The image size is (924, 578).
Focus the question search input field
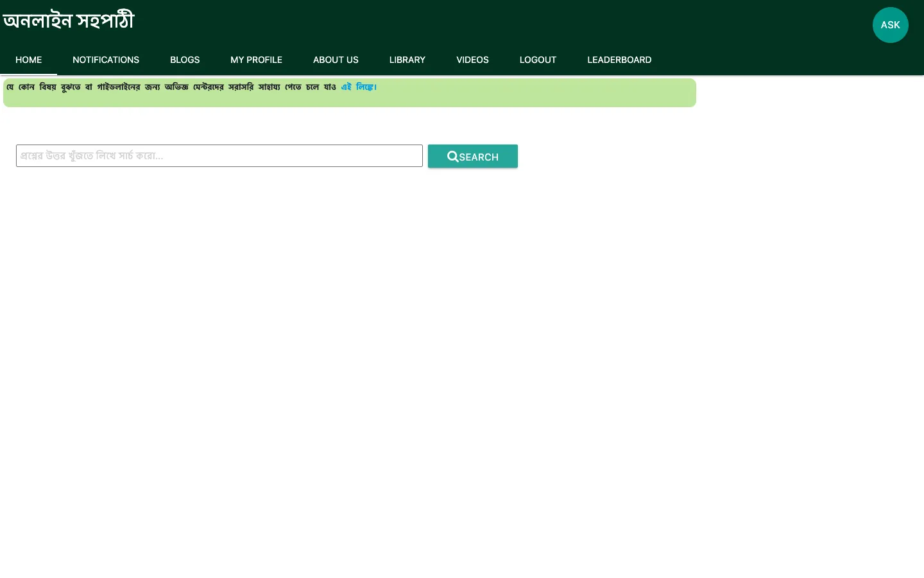tap(219, 155)
